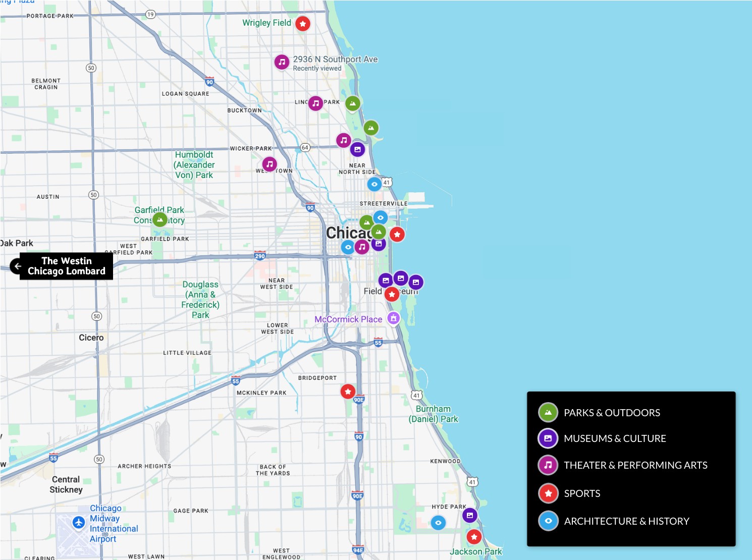Open the Garfield Park Conservatory park marker
Screen dimensions: 752x560
point(160,219)
